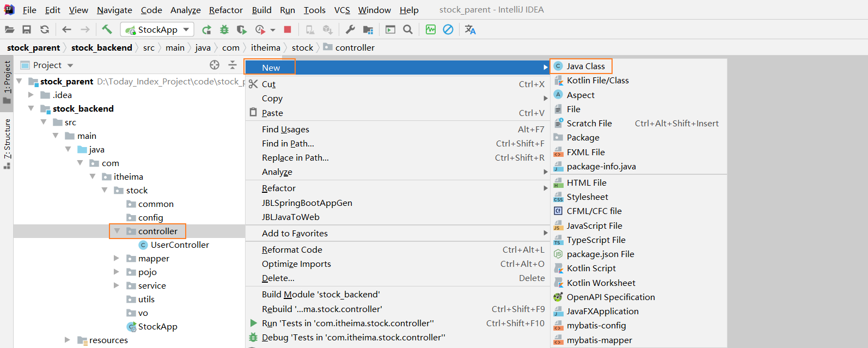The width and height of the screenshot is (868, 348).
Task: Run with coverage using the shield icon
Action: click(241, 29)
